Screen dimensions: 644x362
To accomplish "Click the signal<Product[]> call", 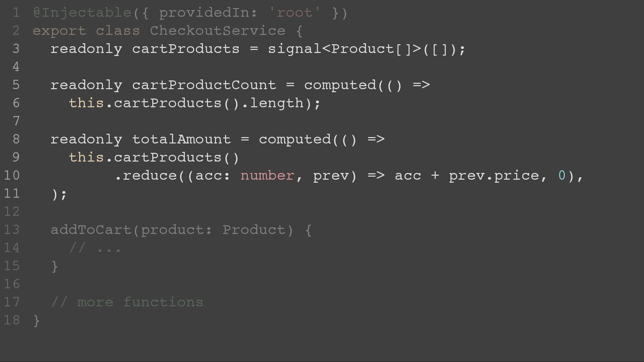I will tap(367, 49).
